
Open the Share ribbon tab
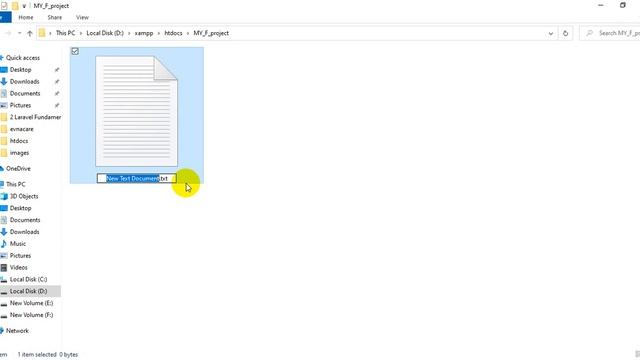(x=54, y=18)
